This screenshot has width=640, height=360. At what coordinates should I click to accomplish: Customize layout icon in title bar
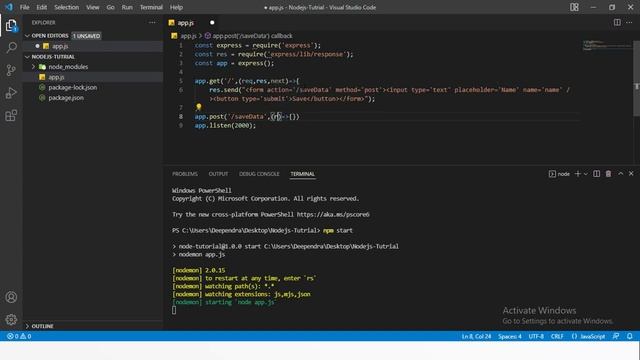click(x=574, y=7)
